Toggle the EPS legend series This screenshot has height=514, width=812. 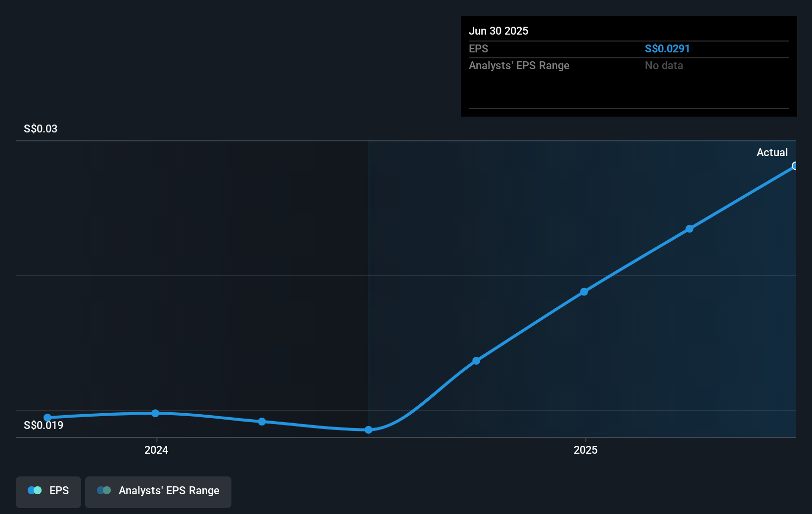tap(48, 491)
